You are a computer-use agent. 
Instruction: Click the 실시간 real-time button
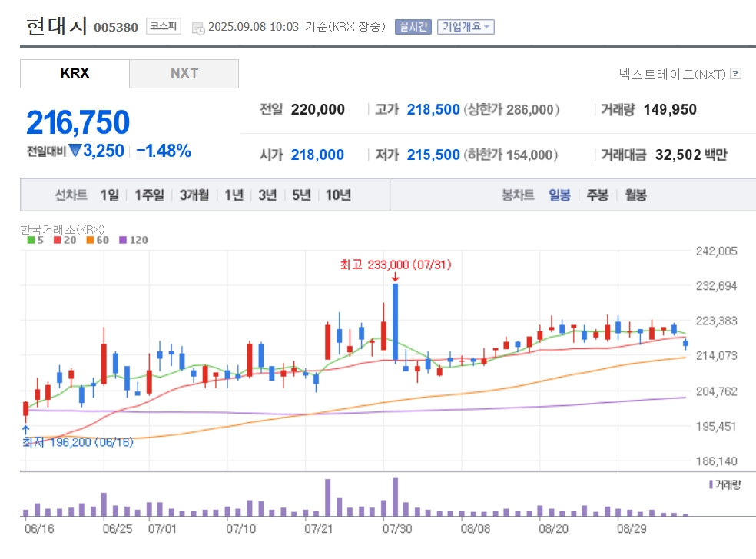pos(413,27)
